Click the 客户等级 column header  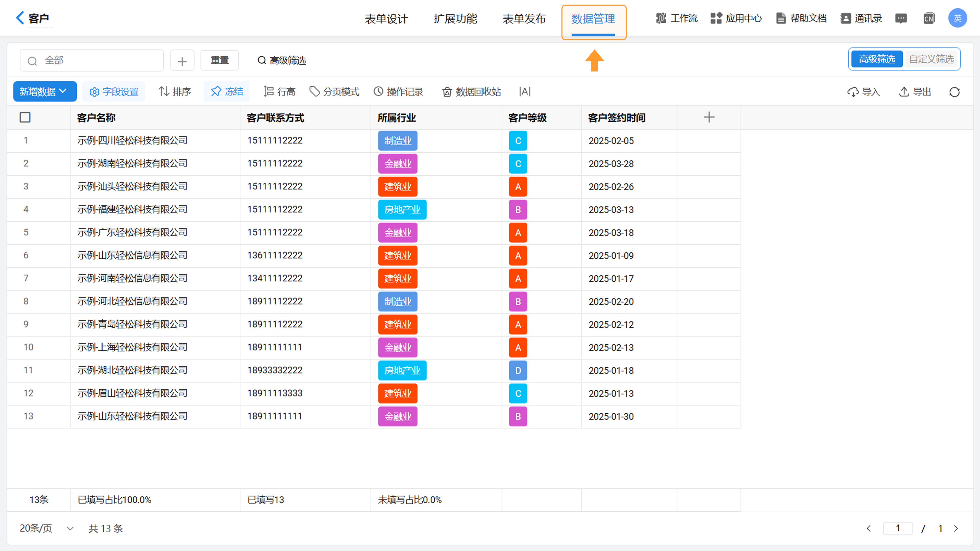pyautogui.click(x=527, y=118)
